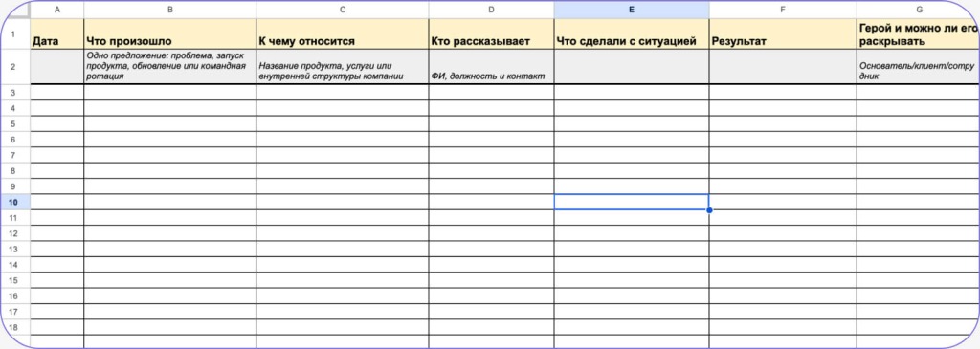Select row 15 header

pyautogui.click(x=15, y=280)
